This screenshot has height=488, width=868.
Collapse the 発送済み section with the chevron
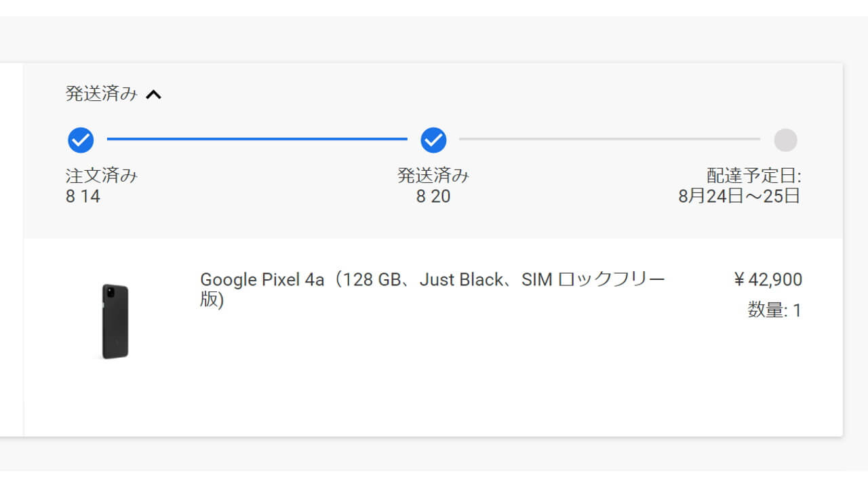tap(154, 95)
